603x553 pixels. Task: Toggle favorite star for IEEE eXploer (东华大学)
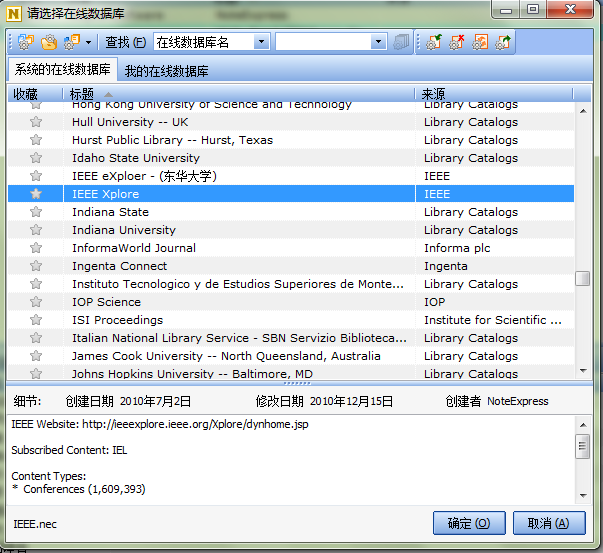36,176
